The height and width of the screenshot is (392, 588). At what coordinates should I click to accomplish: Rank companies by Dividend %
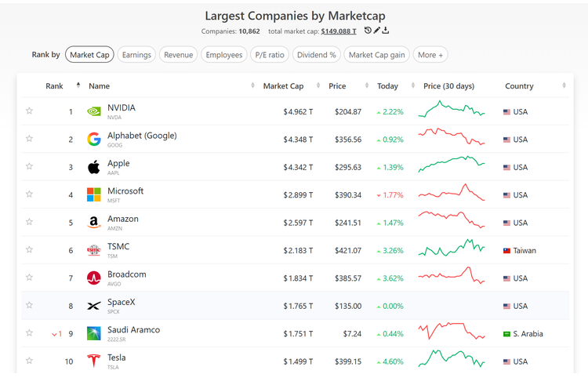point(317,55)
